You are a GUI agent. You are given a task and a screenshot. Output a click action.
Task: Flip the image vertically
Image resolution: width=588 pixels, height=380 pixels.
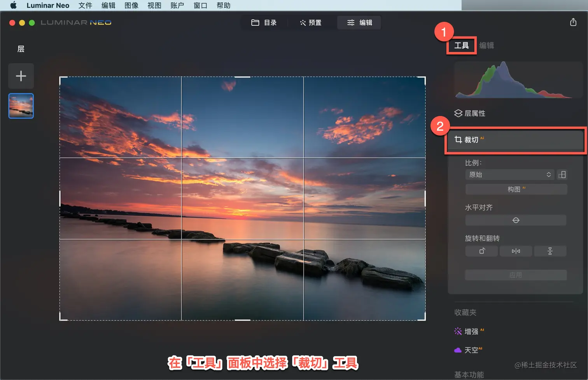pos(550,251)
